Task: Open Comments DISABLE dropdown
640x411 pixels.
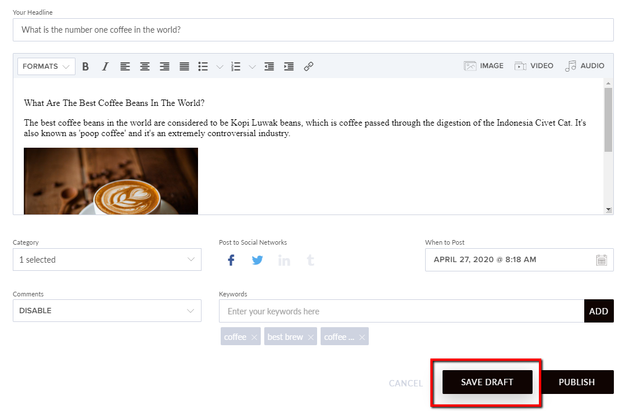Action: pos(107,311)
